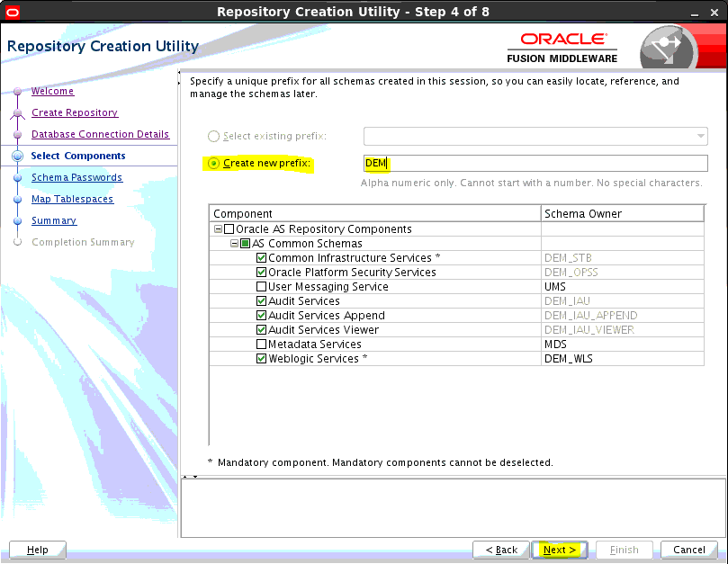728x564 pixels.
Task: Select the DEM_IAU_VIEWER schema owner cell
Action: click(623, 329)
